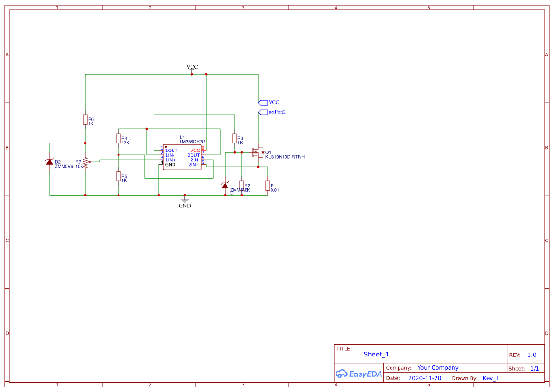The height and width of the screenshot is (392, 554).
Task: Select resistor R6 in the schematic
Action: coord(85,120)
